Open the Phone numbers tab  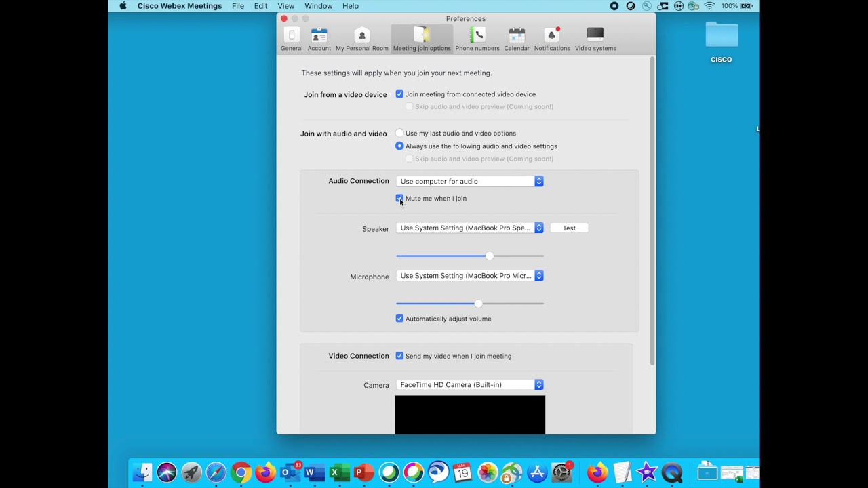coord(477,39)
